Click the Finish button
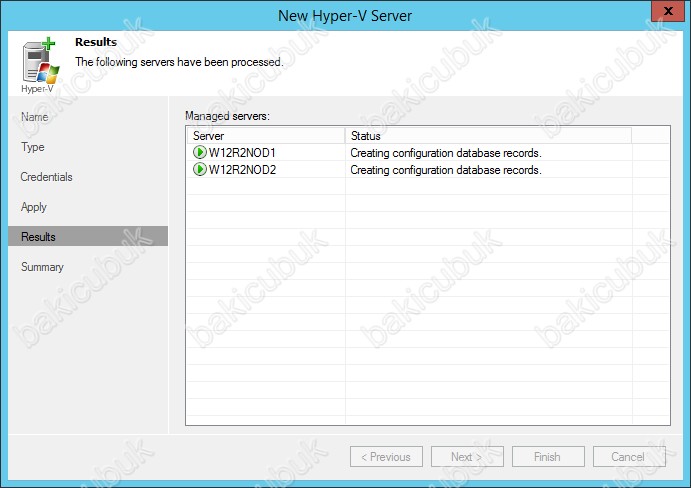Viewport: 691px width, 488px height. pos(548,457)
